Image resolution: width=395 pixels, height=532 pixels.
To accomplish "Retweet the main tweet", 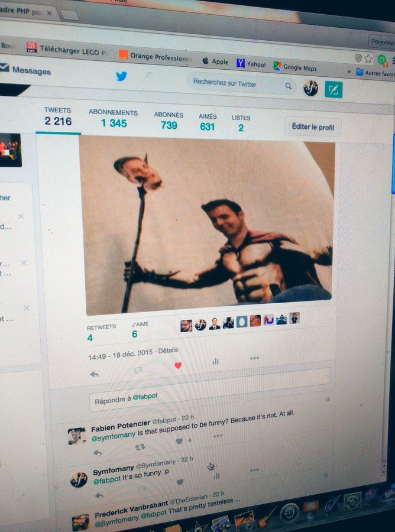I will coord(138,369).
